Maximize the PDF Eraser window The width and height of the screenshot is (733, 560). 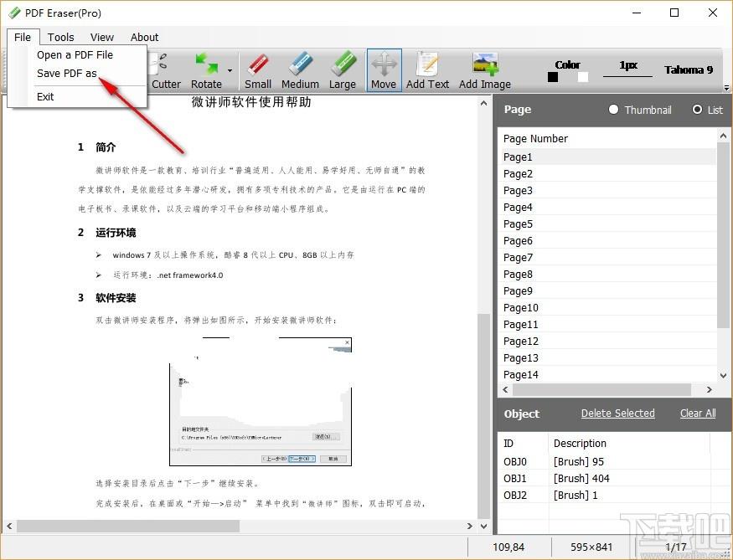(x=674, y=13)
